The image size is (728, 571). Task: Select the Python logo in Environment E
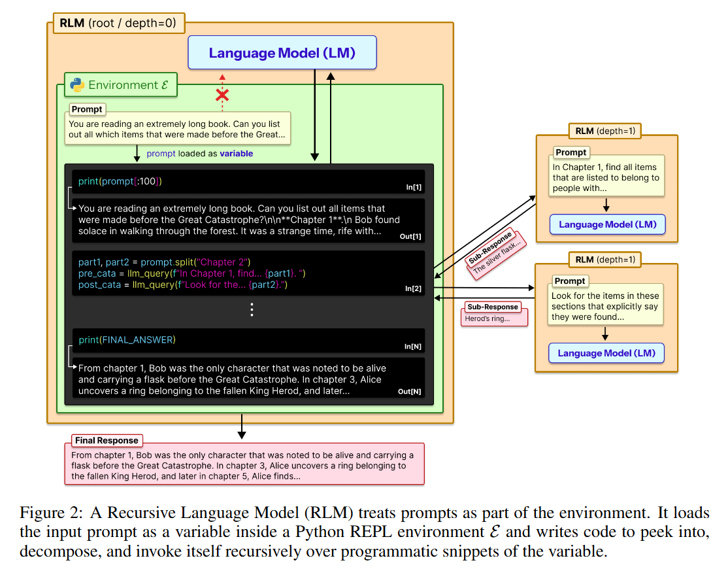77,85
